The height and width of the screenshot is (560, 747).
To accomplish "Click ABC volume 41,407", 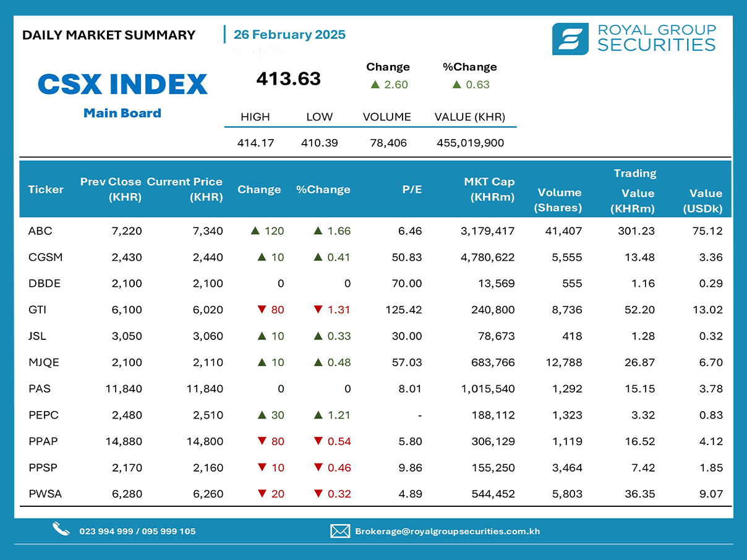I will (565, 231).
